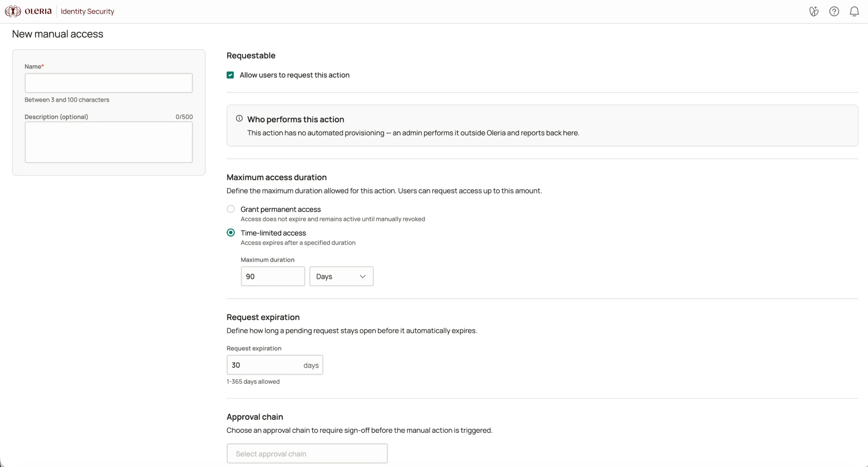
Task: Click the 'Who performs this action' title
Action: point(296,119)
